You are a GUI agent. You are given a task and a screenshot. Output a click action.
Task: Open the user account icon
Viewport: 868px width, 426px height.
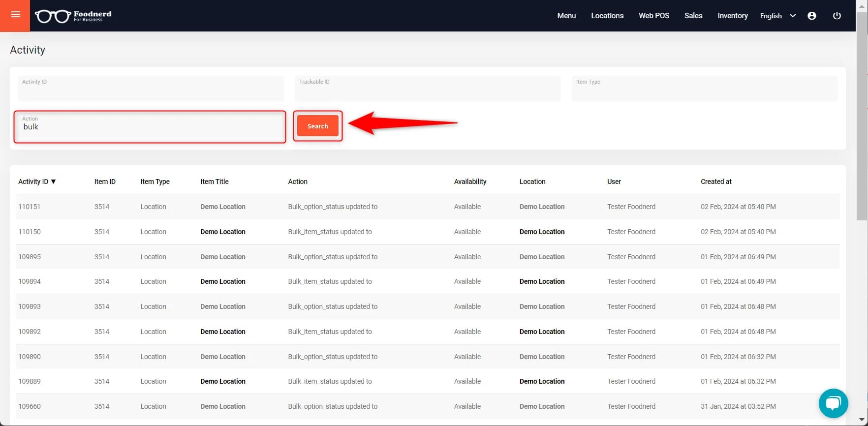pos(812,16)
